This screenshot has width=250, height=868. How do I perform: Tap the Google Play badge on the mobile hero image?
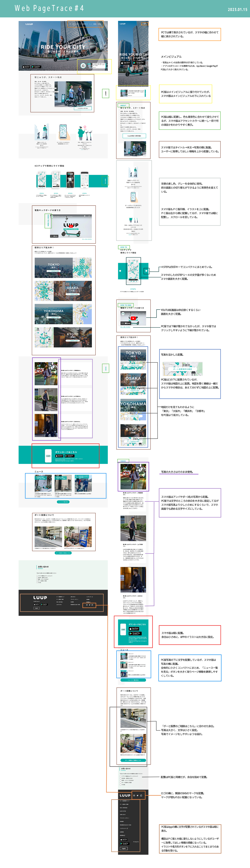(139, 63)
